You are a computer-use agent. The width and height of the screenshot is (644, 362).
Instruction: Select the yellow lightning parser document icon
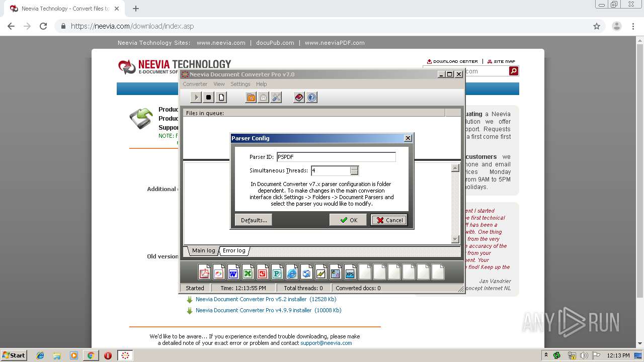pyautogui.click(x=321, y=272)
